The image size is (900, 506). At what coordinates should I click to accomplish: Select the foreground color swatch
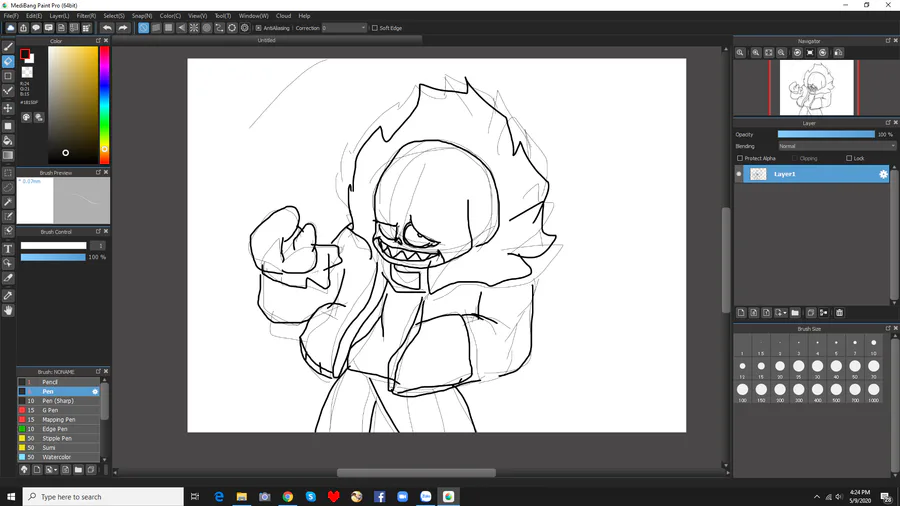25,54
